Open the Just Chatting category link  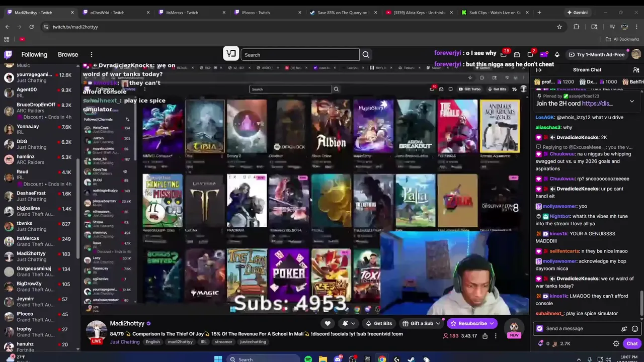click(125, 342)
